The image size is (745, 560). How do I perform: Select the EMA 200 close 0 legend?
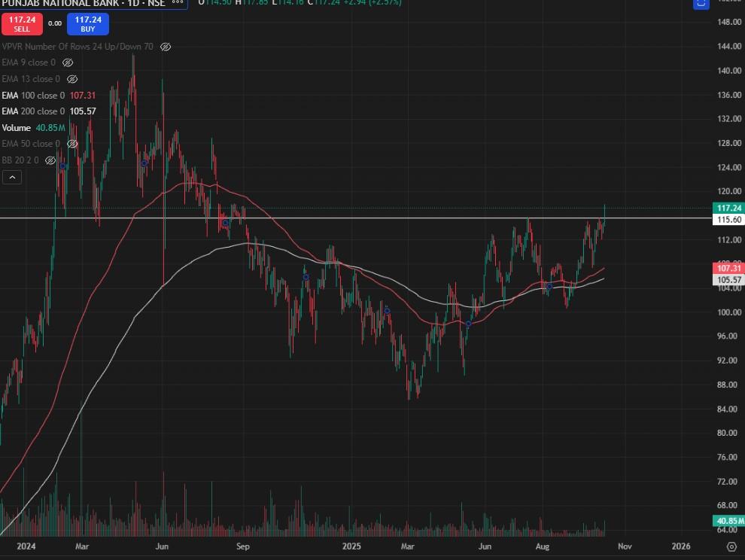click(33, 111)
